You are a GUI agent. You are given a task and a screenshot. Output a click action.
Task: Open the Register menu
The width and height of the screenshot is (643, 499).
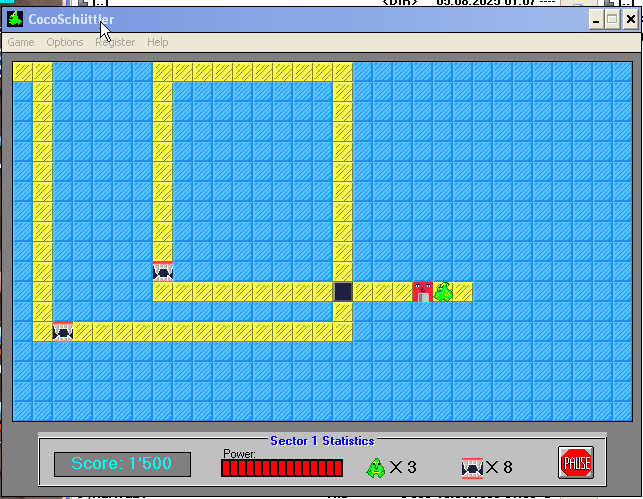(115, 42)
